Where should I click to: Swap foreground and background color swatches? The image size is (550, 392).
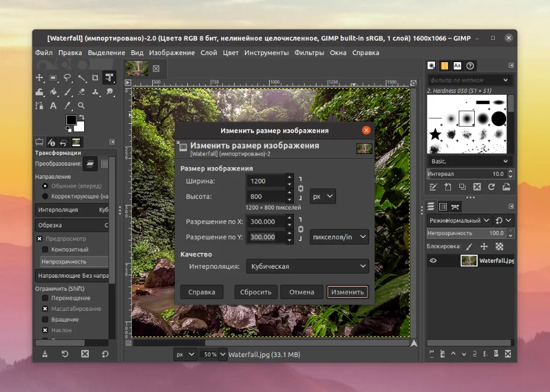pos(82,117)
